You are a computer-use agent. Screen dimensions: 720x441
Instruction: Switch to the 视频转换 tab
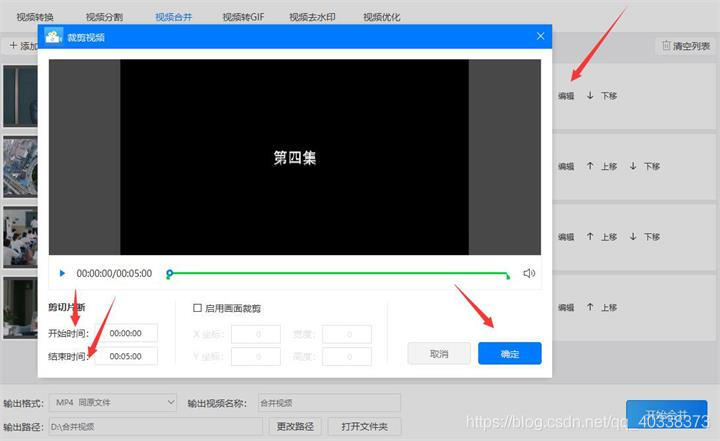pyautogui.click(x=35, y=17)
